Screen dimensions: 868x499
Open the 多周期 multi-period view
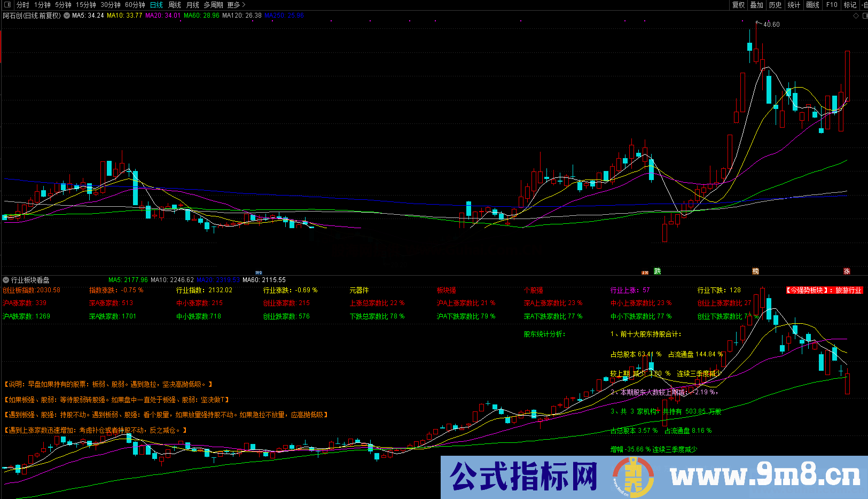[213, 5]
